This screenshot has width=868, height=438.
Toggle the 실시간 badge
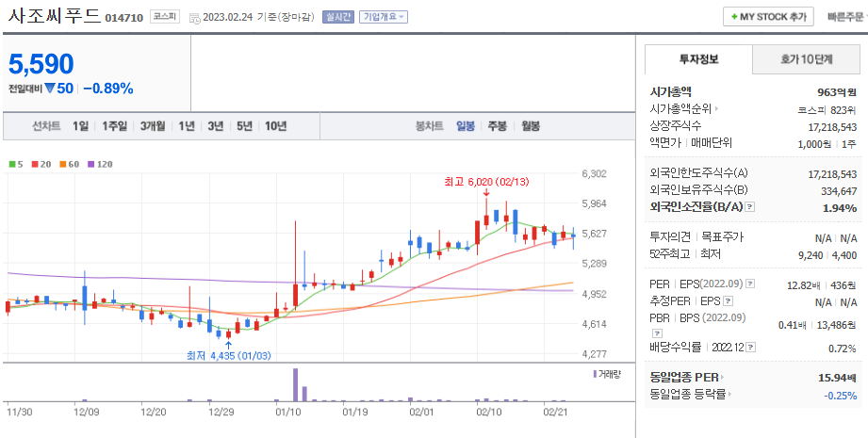337,17
